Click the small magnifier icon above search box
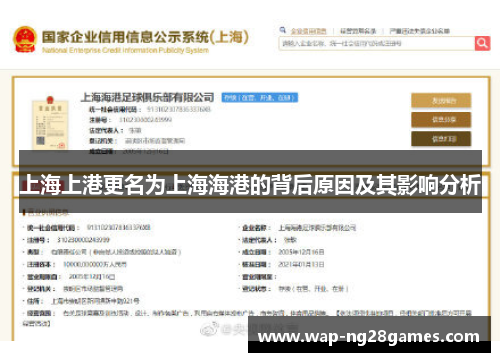 pyautogui.click(x=283, y=30)
